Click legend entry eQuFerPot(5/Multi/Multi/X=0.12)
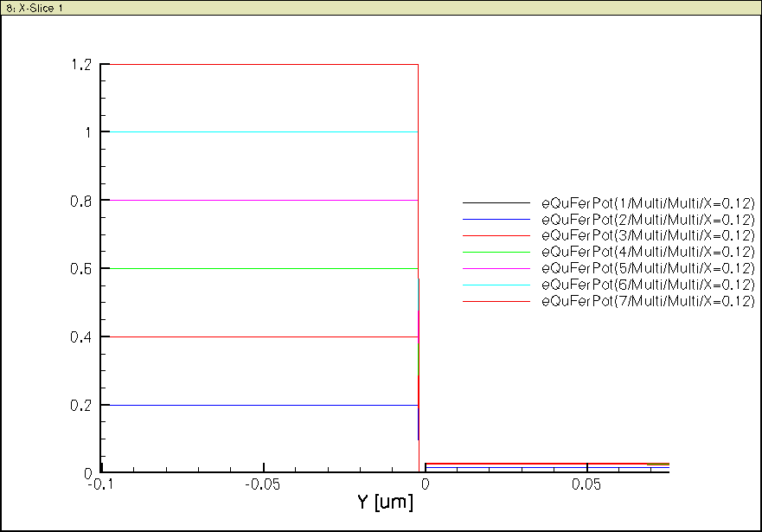Screen dimensions: 762x532 [649, 269]
